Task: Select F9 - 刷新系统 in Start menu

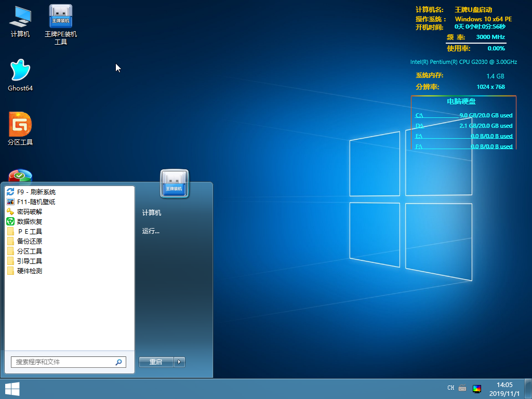Action: [x=70, y=192]
